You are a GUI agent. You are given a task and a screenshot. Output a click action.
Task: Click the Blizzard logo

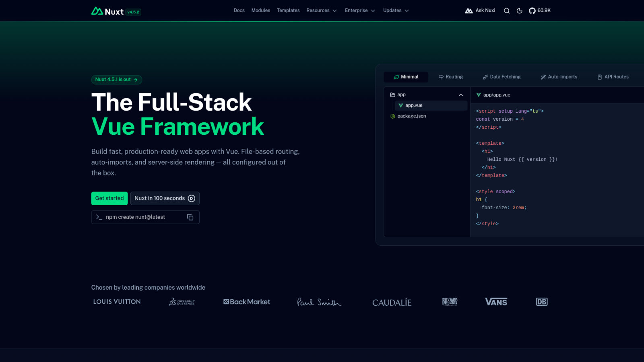point(450,302)
